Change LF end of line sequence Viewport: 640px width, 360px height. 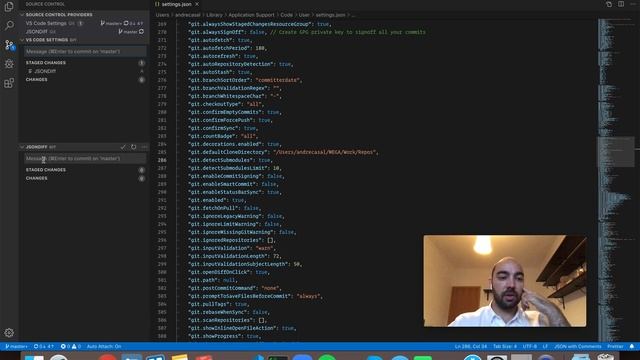coord(545,347)
